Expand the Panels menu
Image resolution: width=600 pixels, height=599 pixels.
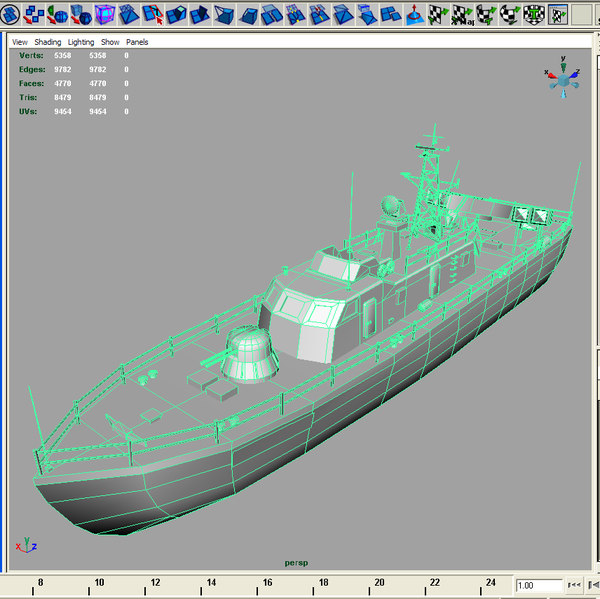point(137,43)
